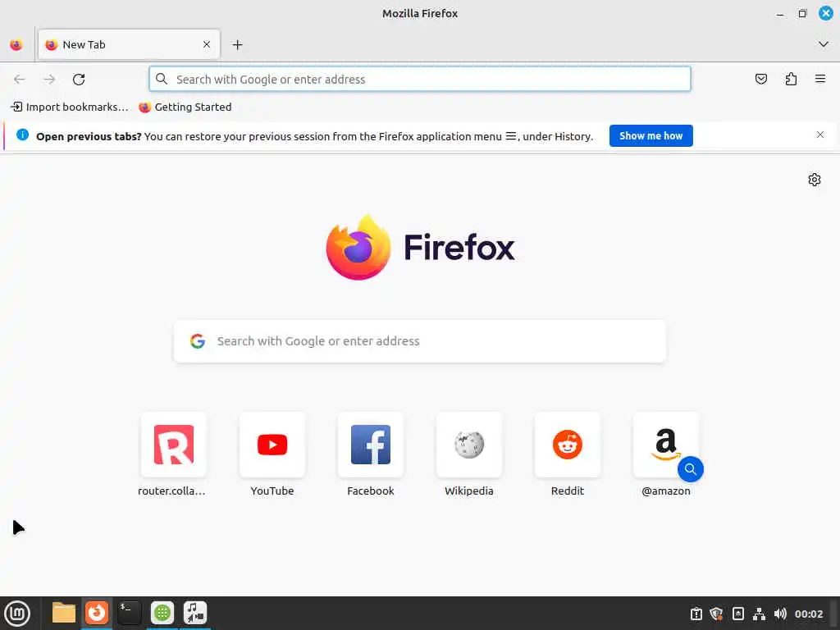Click Firefox icon in the taskbar
This screenshot has width=840, height=630.
97,613
